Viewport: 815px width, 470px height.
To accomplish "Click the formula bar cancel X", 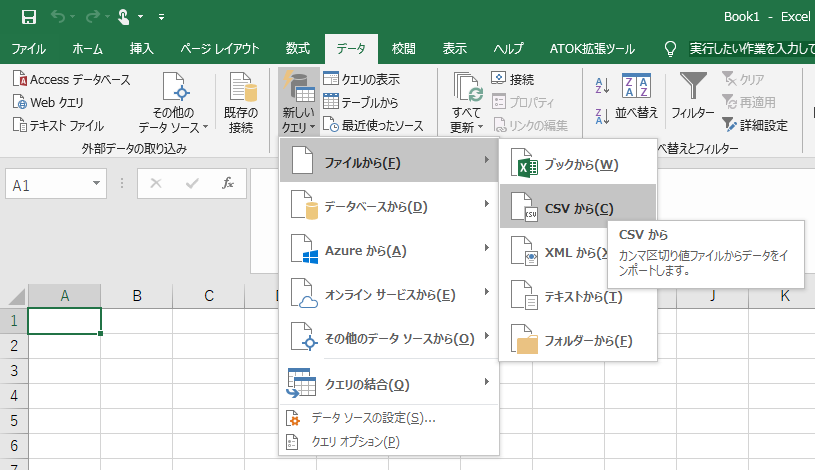I will (156, 183).
